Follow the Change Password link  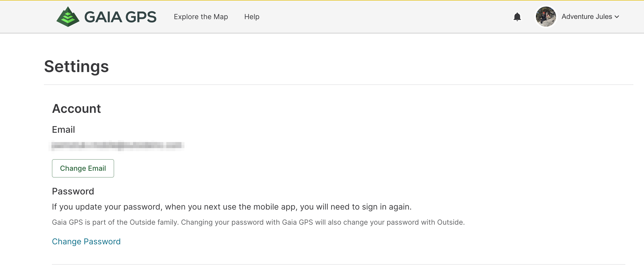[x=86, y=242]
